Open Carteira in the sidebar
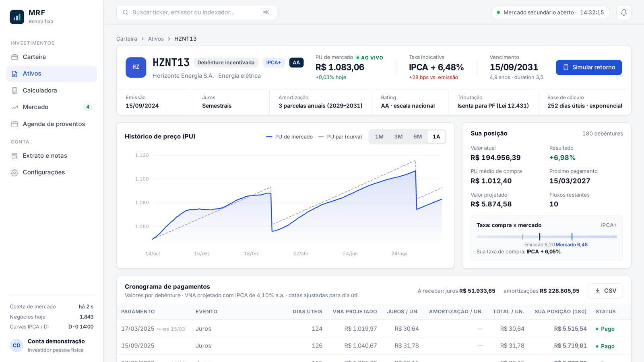Viewport: 644px width, 362px height. tap(52, 57)
